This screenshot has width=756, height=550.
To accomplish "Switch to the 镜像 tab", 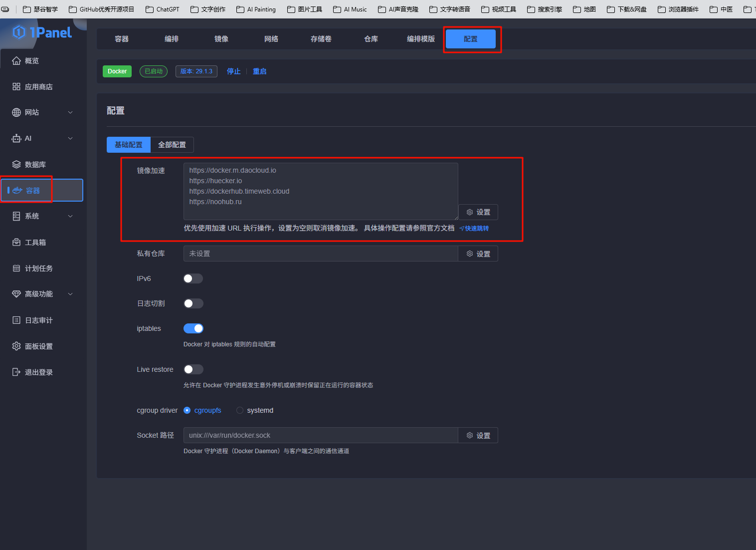I will (221, 39).
